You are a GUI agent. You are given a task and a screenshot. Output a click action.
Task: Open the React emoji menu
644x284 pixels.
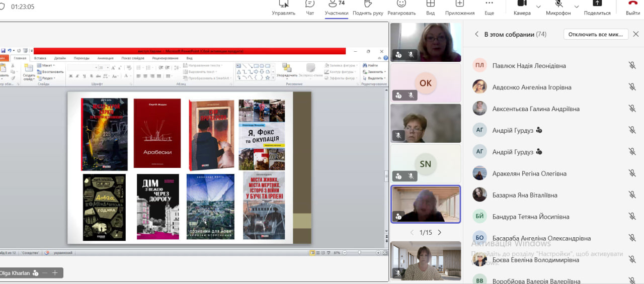(401, 8)
